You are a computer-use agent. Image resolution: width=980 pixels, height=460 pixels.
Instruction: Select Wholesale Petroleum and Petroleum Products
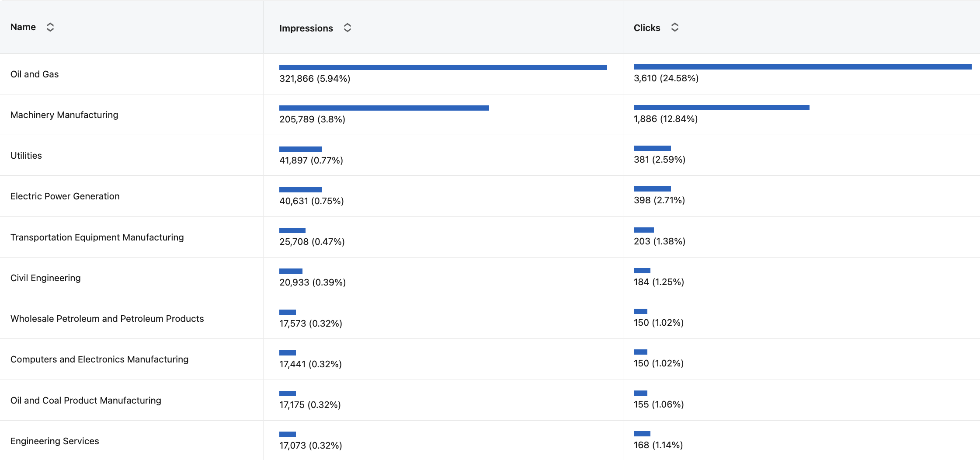pyautogui.click(x=107, y=319)
